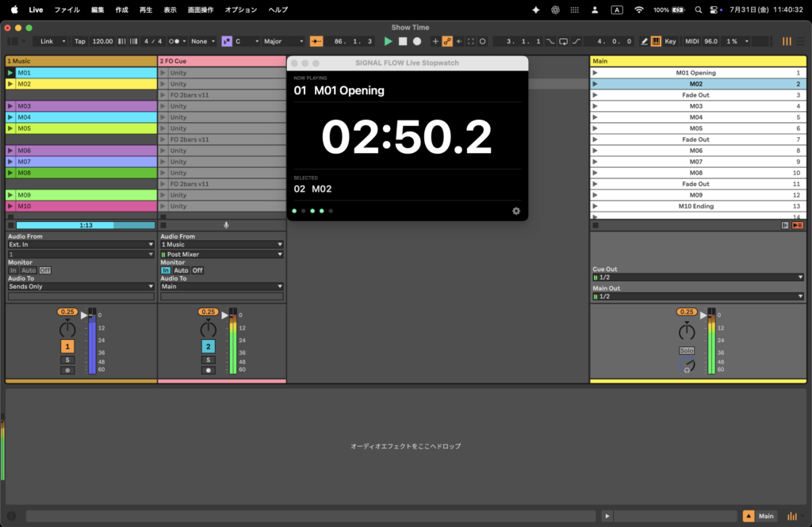The height and width of the screenshot is (527, 812).
Task: Launch the M10 Ending scene
Action: pyautogui.click(x=595, y=206)
